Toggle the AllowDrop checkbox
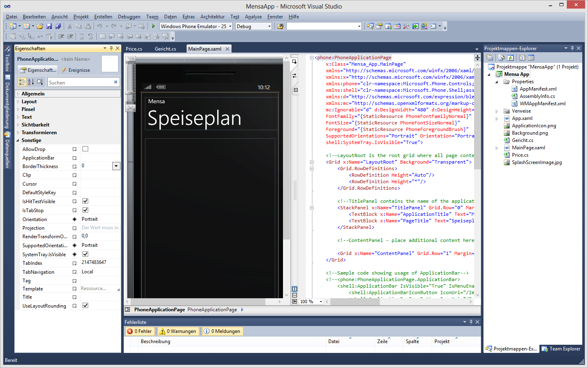This screenshot has height=368, width=588. pos(85,149)
